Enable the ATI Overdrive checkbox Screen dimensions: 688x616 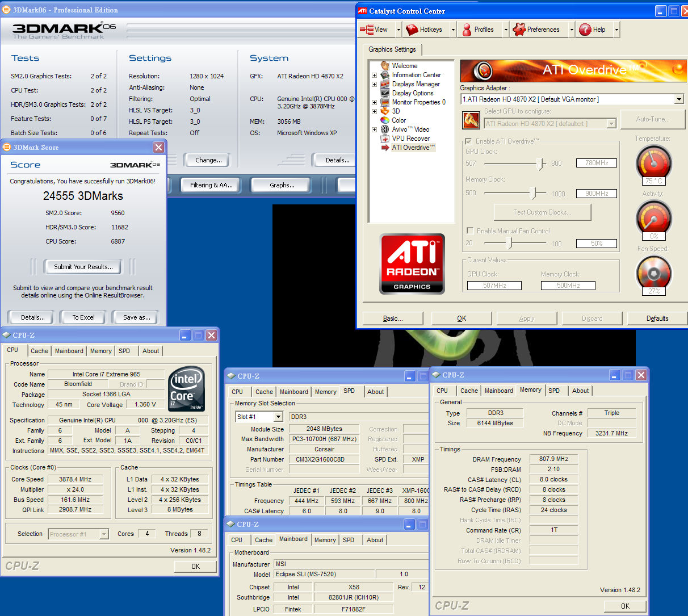pyautogui.click(x=468, y=141)
